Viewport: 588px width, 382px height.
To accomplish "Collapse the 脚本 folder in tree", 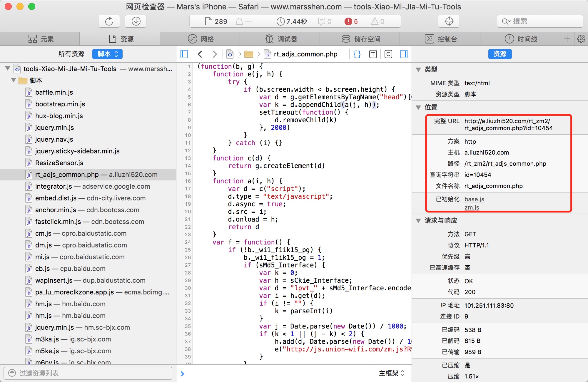I will point(13,80).
